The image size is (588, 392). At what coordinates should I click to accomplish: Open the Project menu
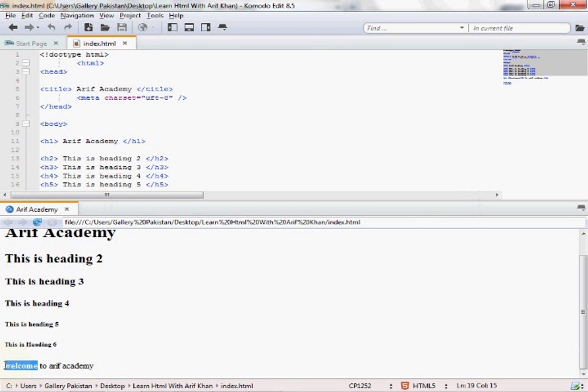pos(130,15)
